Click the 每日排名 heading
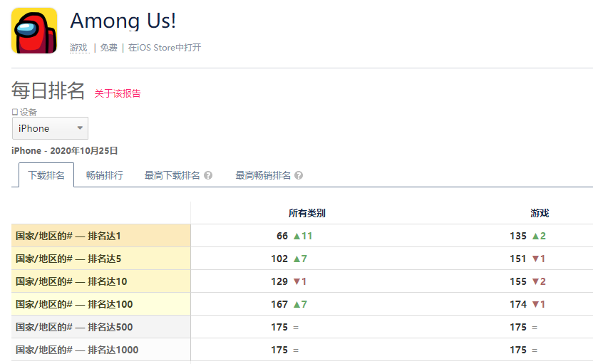This screenshot has width=593, height=364. pos(48,90)
